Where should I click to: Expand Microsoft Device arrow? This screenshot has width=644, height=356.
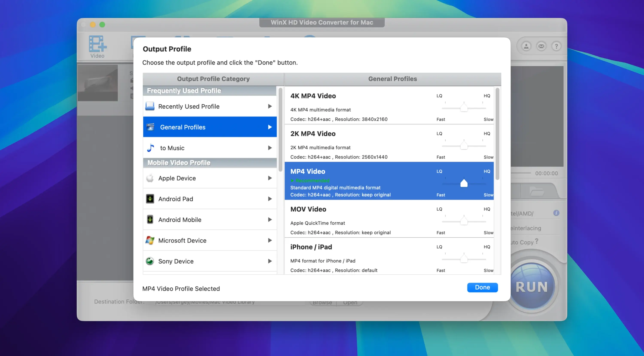pos(270,240)
